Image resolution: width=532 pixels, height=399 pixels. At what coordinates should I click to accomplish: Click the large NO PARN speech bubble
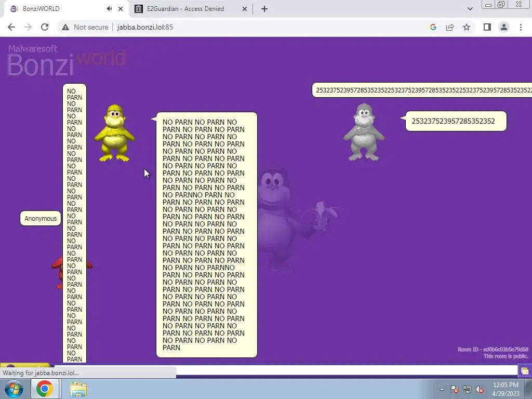(x=207, y=235)
